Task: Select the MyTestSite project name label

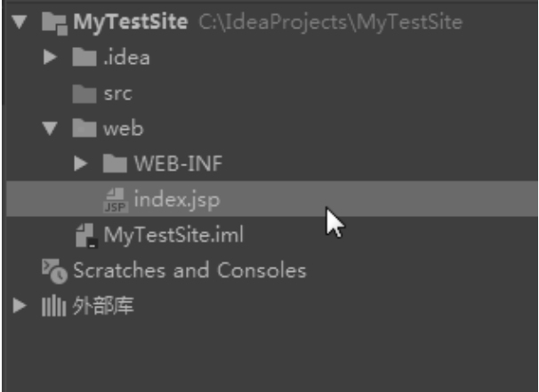Action: (130, 22)
